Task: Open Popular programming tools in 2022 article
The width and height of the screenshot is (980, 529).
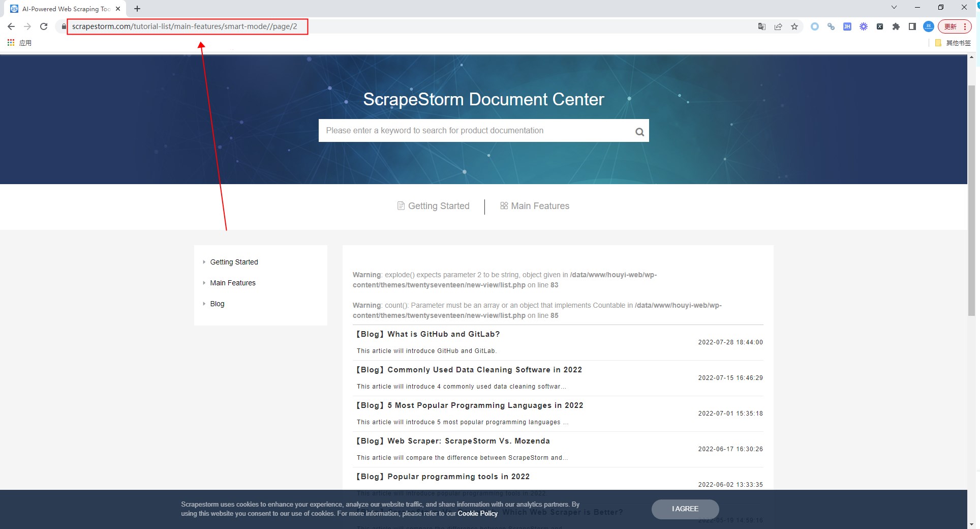Action: pos(442,477)
